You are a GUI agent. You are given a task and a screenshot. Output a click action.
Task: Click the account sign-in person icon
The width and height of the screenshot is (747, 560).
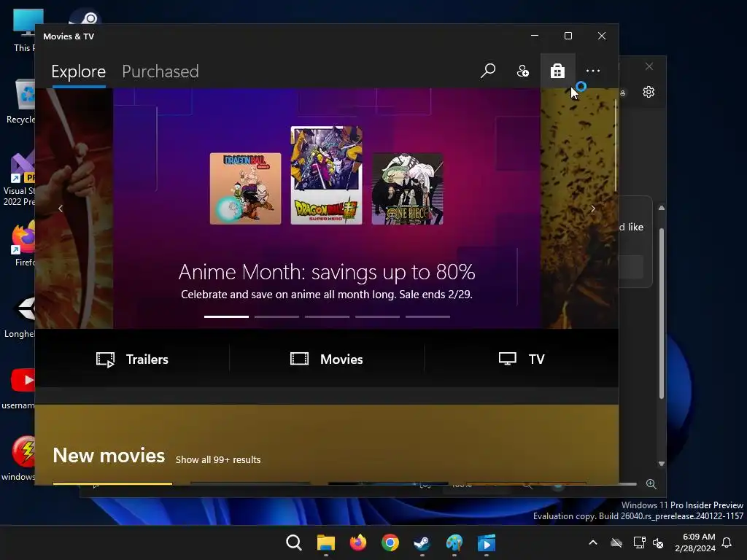point(522,71)
